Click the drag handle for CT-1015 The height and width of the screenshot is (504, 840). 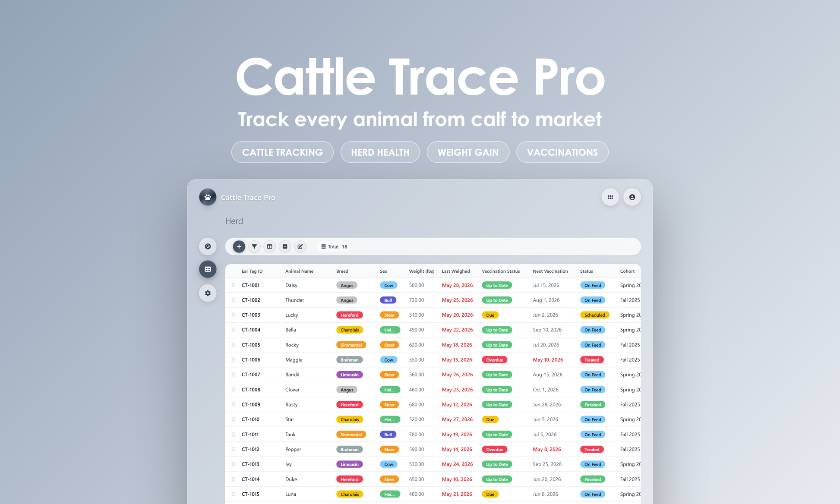click(234, 494)
